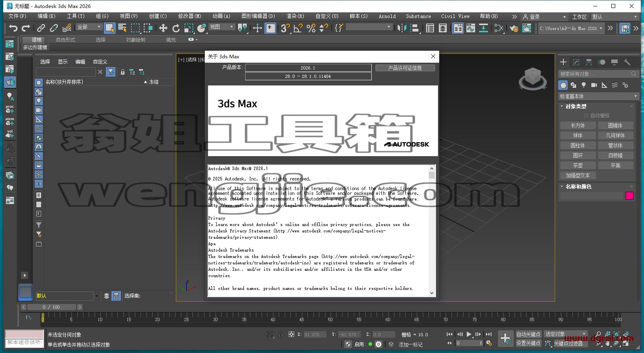Image resolution: width=644 pixels, height=353 pixels.
Task: Select the Scale tool icon
Action: (189, 28)
